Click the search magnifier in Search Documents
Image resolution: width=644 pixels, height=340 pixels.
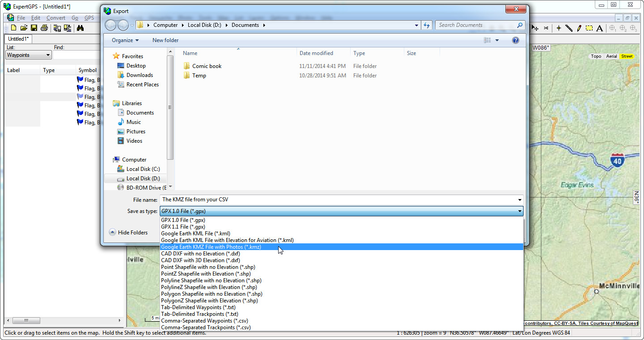tap(519, 25)
